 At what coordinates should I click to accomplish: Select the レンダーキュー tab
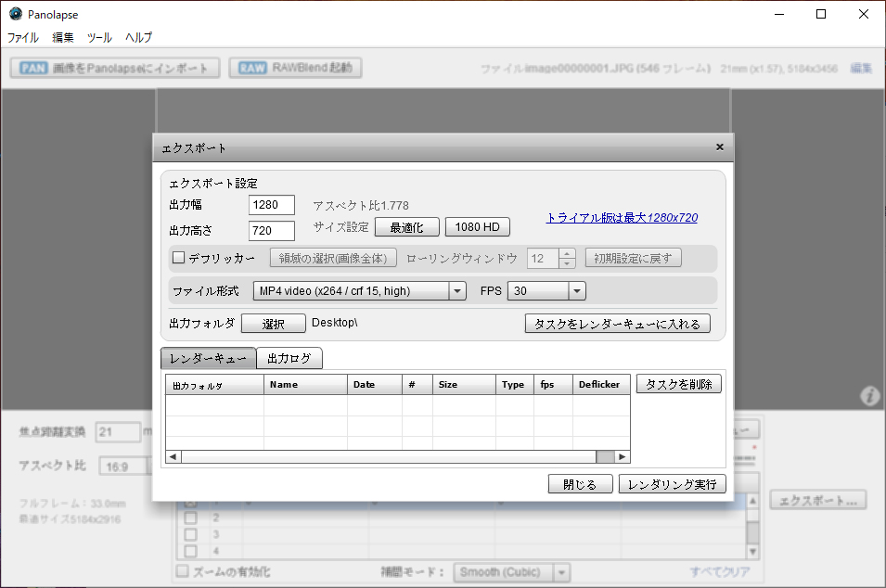pyautogui.click(x=208, y=358)
